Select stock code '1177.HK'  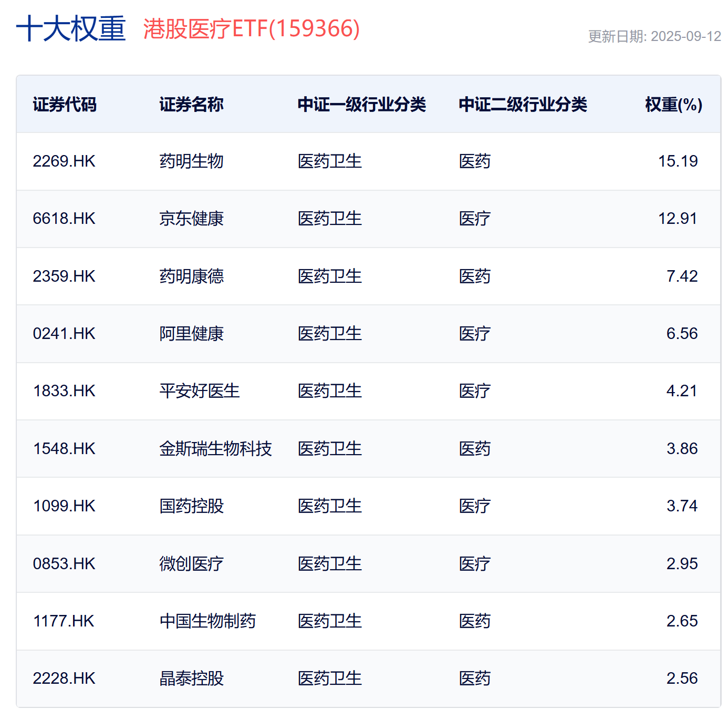tap(64, 621)
